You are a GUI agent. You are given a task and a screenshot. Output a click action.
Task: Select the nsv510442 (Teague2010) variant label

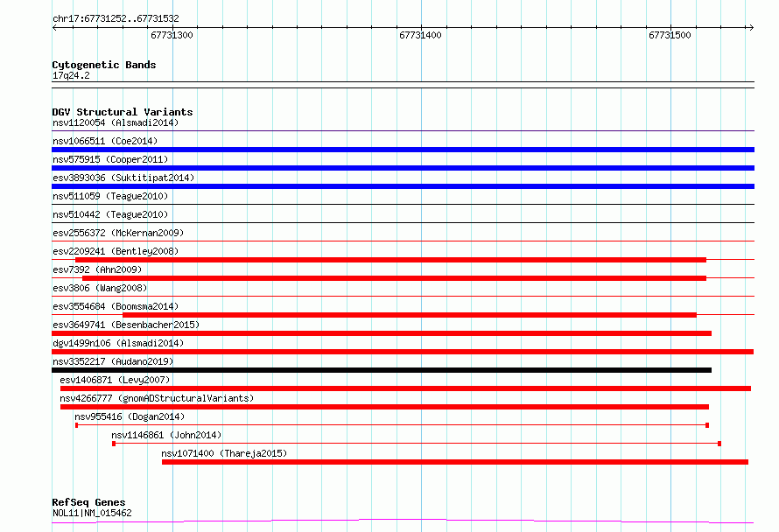coord(110,214)
